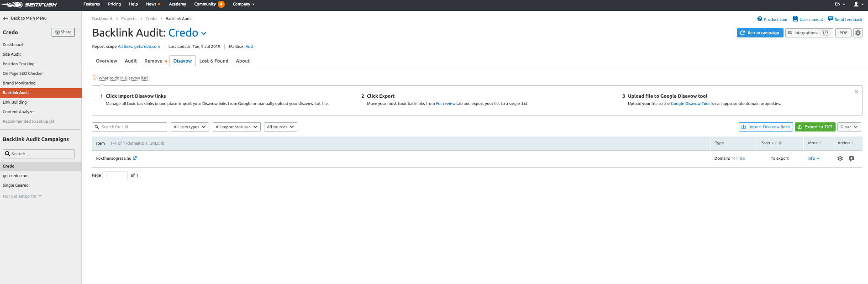The image size is (868, 284).
Task: Open the About tab
Action: coord(242,61)
